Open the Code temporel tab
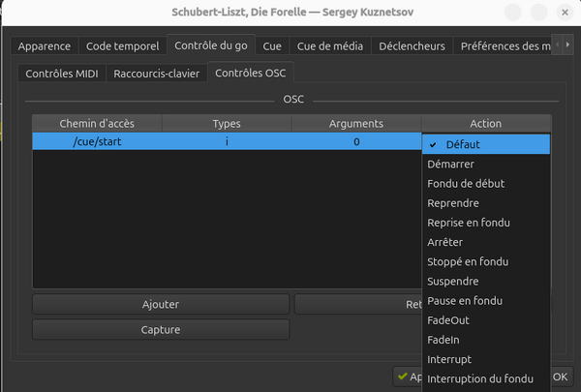581x392 pixels. coord(122,46)
